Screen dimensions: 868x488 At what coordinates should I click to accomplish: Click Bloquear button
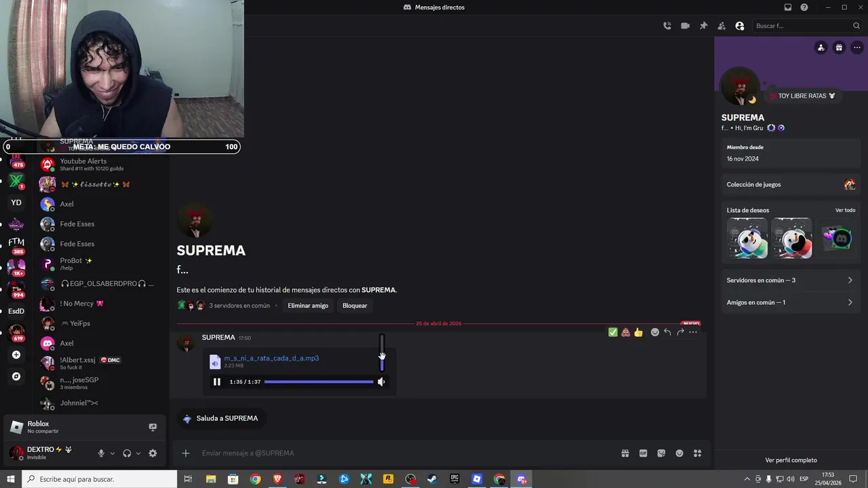pos(355,306)
